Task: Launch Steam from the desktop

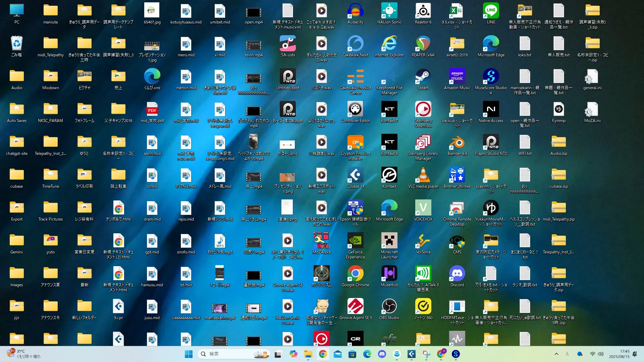Action: pyautogui.click(x=423, y=77)
